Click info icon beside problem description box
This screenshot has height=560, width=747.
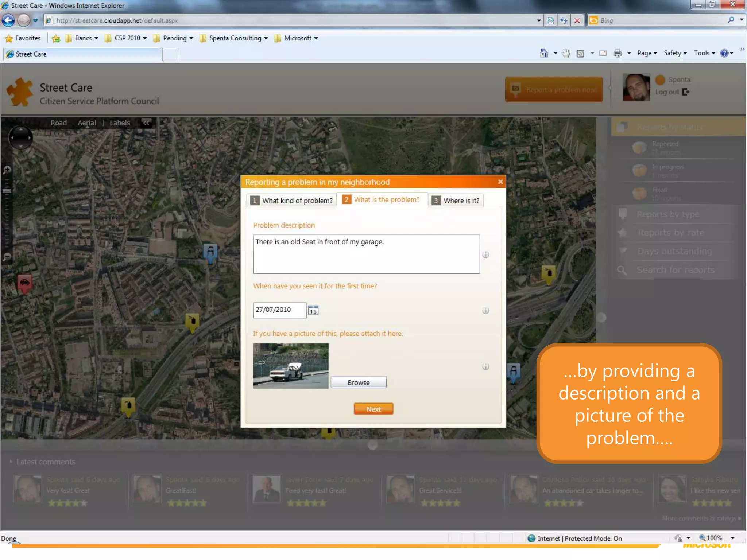pyautogui.click(x=485, y=255)
